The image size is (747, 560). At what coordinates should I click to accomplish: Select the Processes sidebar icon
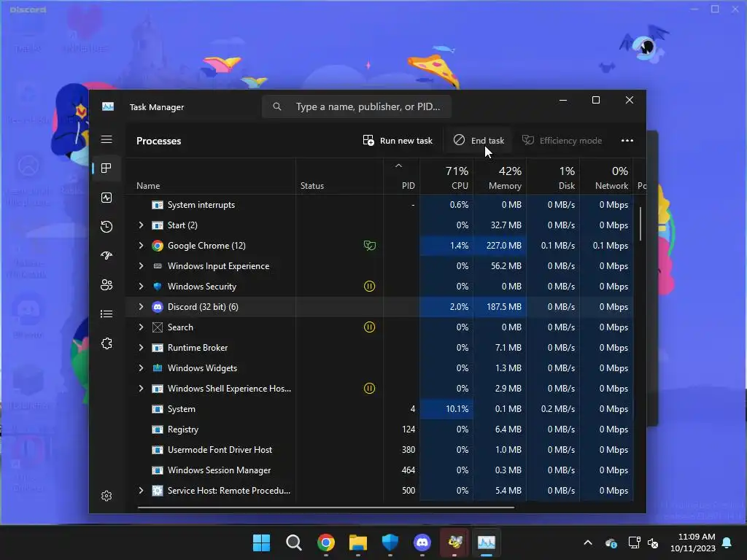tap(107, 168)
